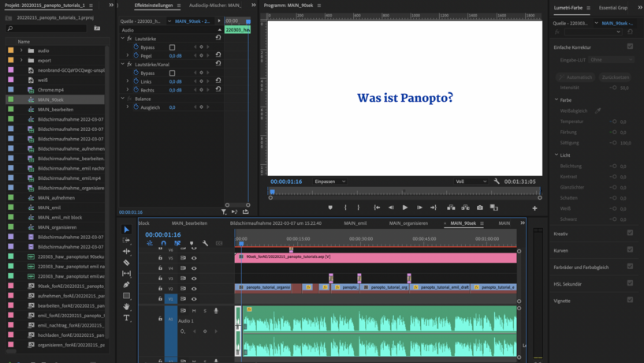The image size is (644, 363).
Task: Go to In point in program monitor
Action: coord(377,208)
